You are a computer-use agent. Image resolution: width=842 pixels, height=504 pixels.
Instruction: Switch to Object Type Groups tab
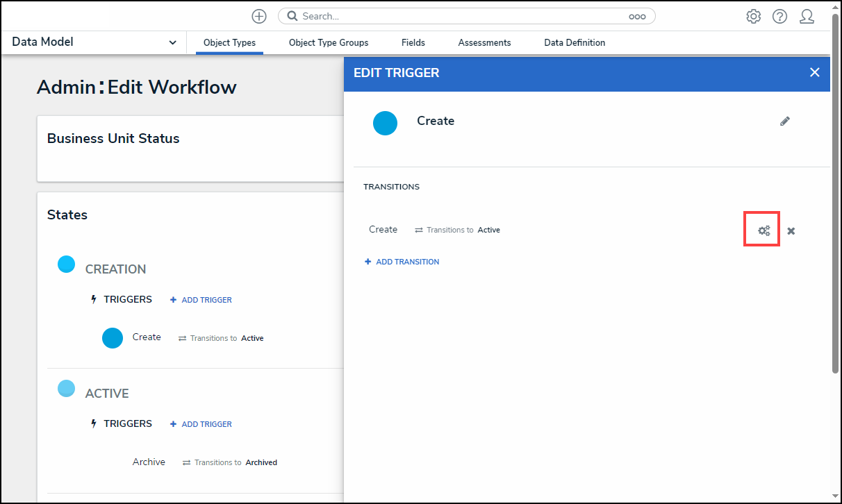329,43
